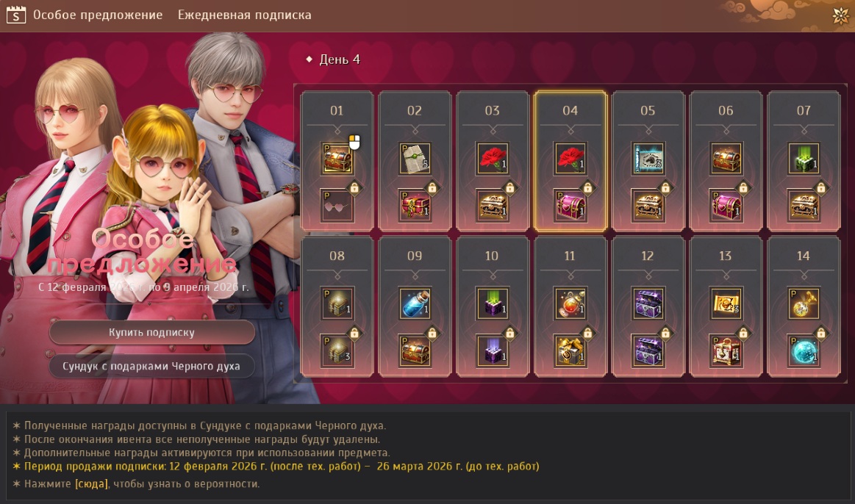Select the heart-shaped glasses reward on Day 01
The height and width of the screenshot is (504, 855).
[x=337, y=206]
